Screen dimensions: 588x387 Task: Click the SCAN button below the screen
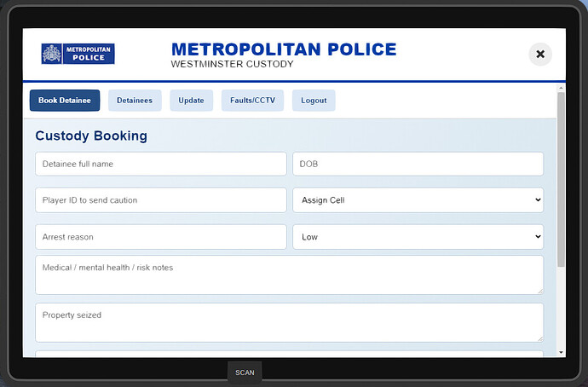(245, 373)
